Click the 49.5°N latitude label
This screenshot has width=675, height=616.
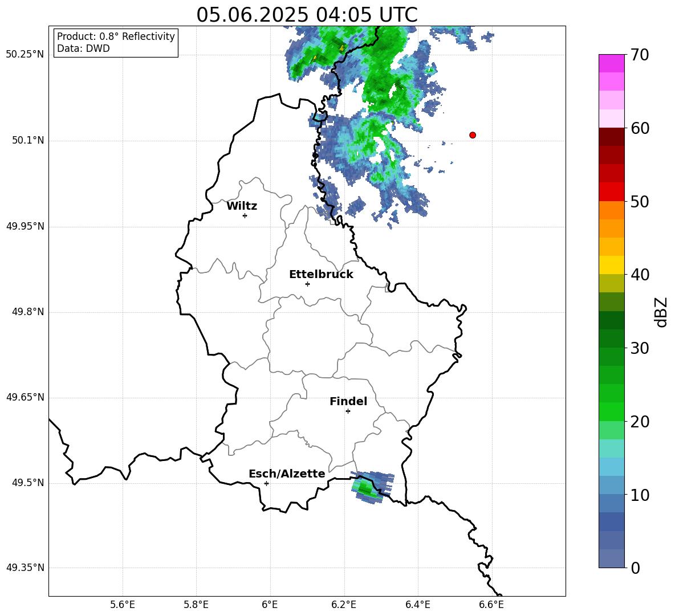[29, 483]
